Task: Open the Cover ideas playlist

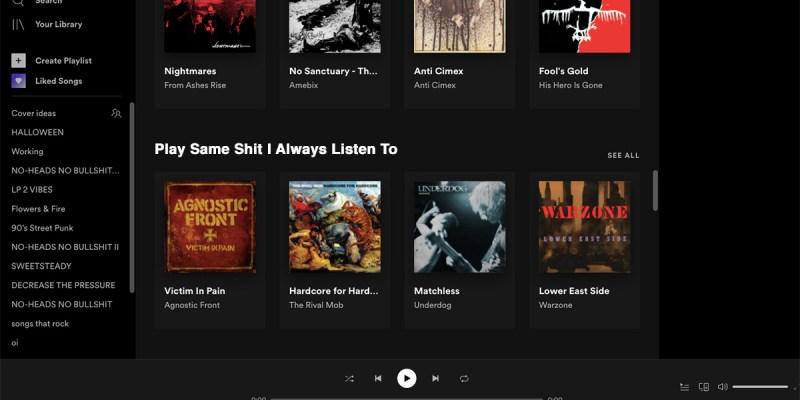Action: point(34,113)
